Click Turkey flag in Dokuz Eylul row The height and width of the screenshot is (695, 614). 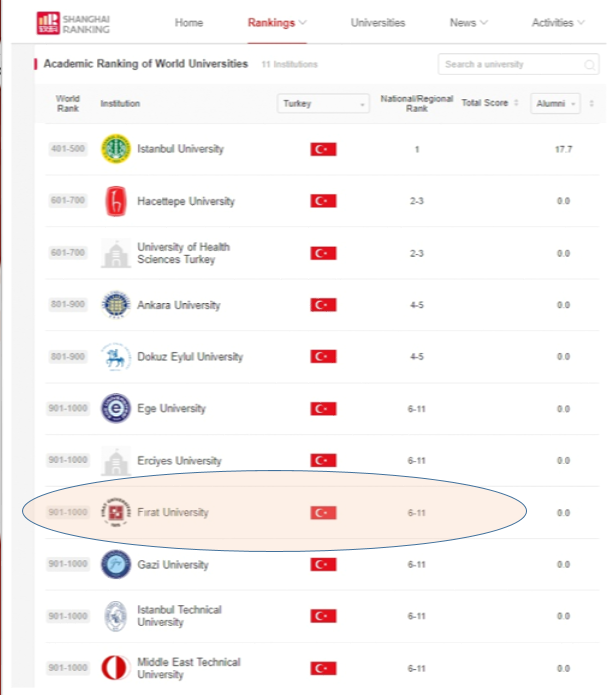click(x=323, y=357)
